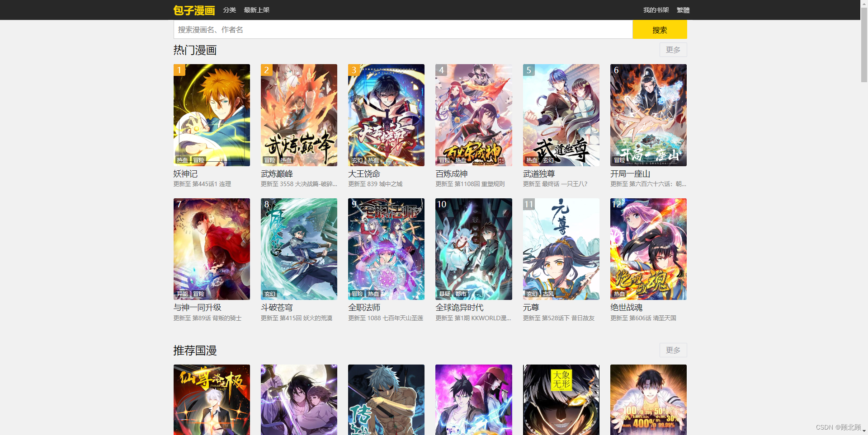Click rank badge 3 on 大王饶命

tap(354, 70)
